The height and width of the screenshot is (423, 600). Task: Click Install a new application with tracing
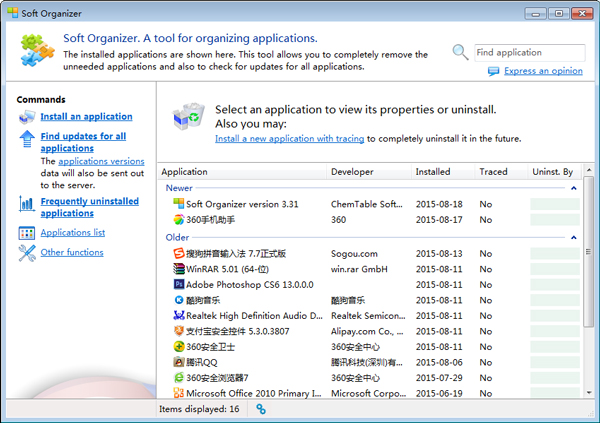[289, 139]
